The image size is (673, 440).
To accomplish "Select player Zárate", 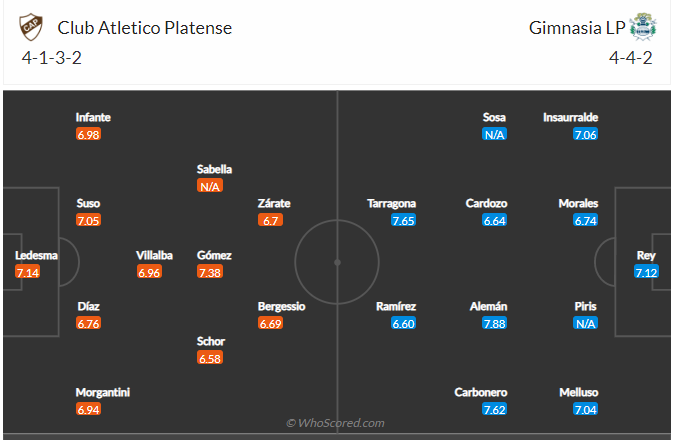I will pos(274,203).
